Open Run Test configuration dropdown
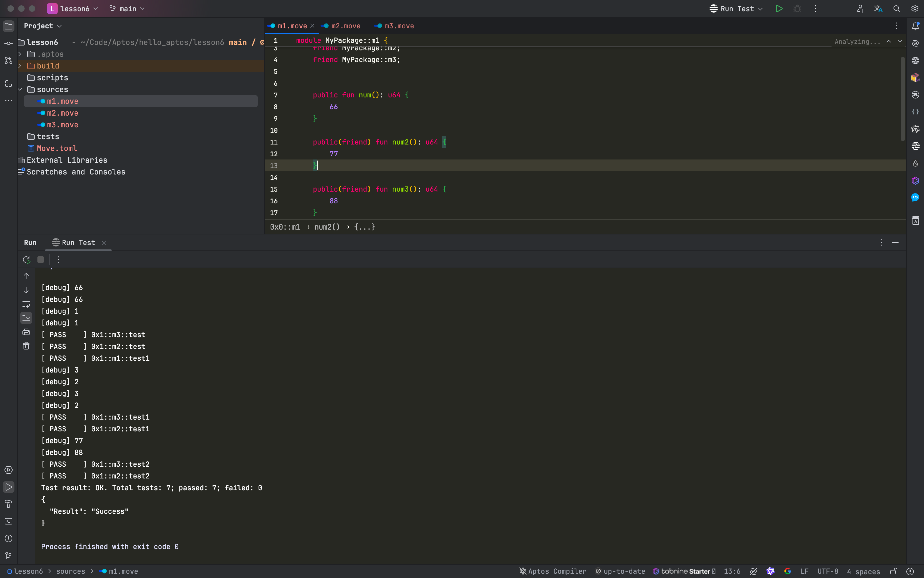 coord(736,8)
